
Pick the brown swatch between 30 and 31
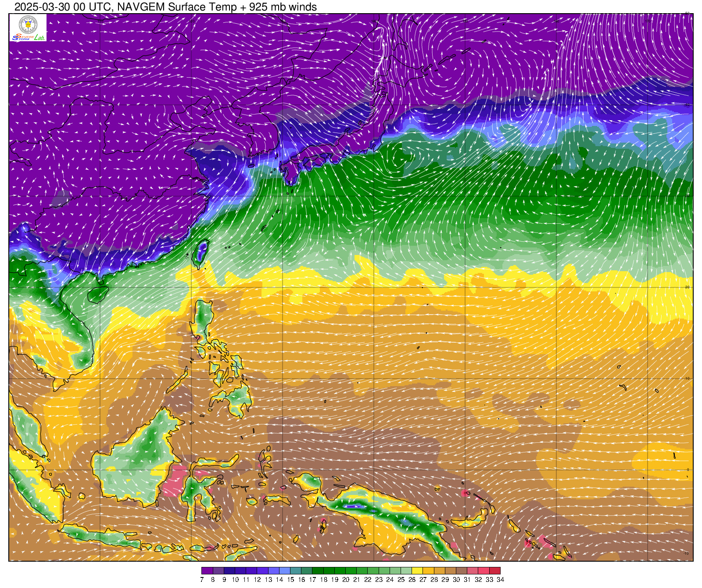click(x=461, y=571)
